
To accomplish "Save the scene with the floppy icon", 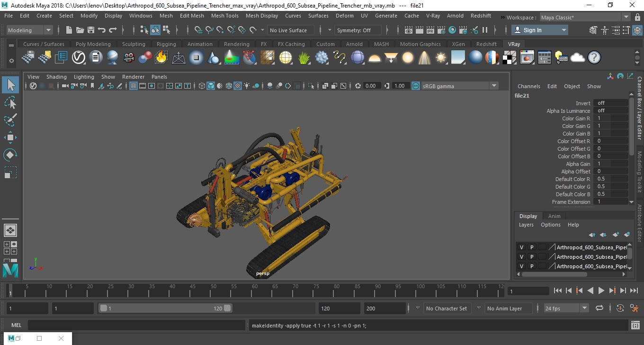I will pos(91,30).
